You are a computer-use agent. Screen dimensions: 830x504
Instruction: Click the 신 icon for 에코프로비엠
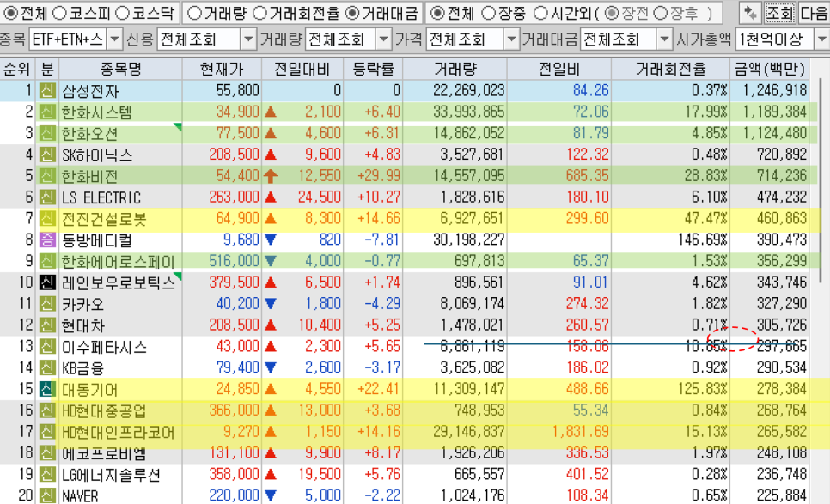[47, 453]
